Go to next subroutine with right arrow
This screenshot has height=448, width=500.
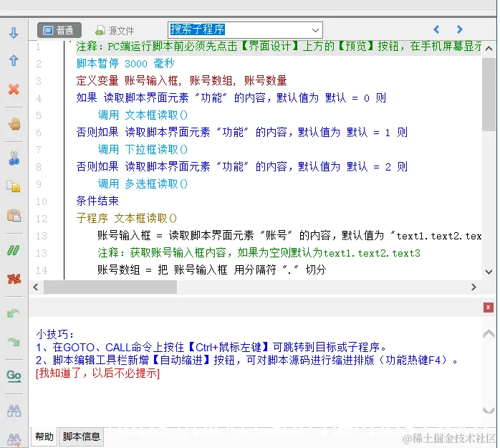(x=459, y=29)
